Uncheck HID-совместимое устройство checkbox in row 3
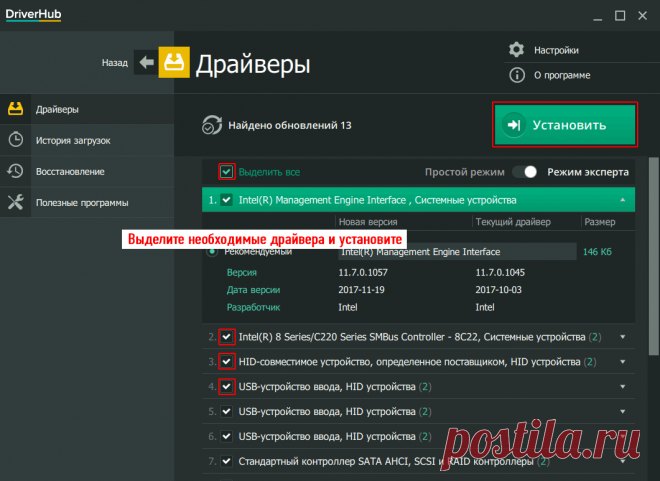This screenshot has height=481, width=660. (226, 361)
